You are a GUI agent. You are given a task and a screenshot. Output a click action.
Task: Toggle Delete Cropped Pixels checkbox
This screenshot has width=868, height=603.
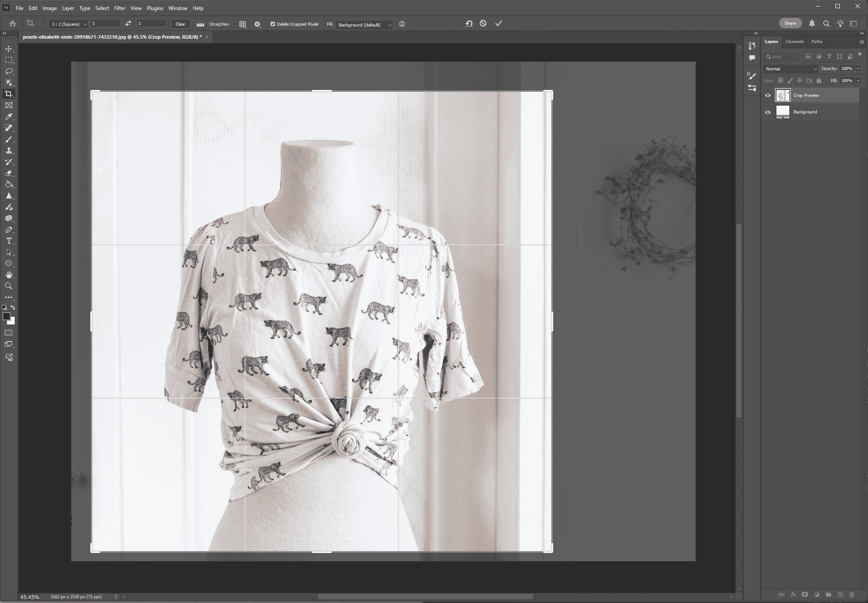coord(273,24)
